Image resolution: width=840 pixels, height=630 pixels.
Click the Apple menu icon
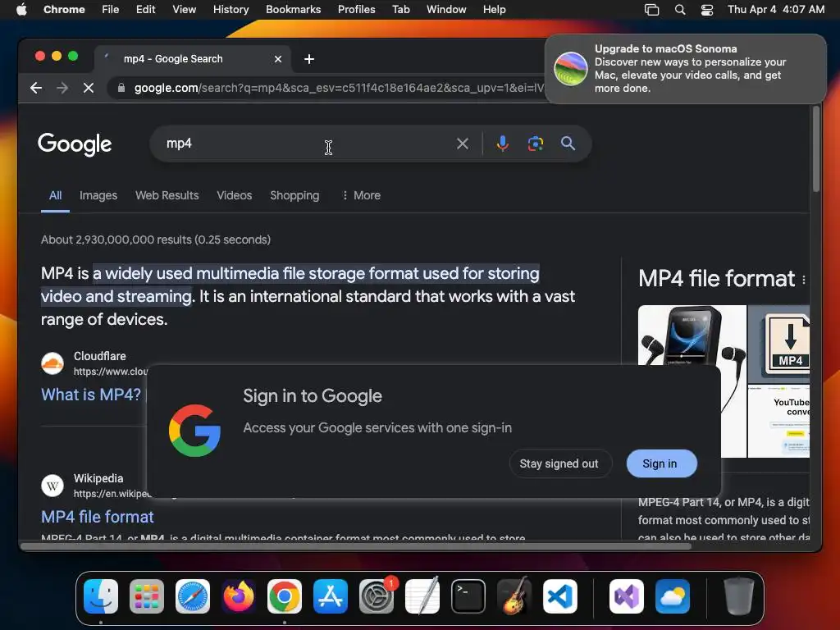21,10
